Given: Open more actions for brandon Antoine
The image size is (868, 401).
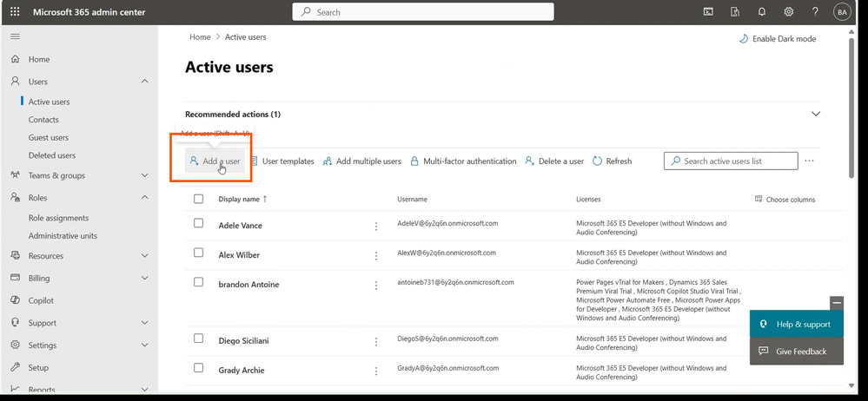Looking at the screenshot, I should (x=376, y=286).
